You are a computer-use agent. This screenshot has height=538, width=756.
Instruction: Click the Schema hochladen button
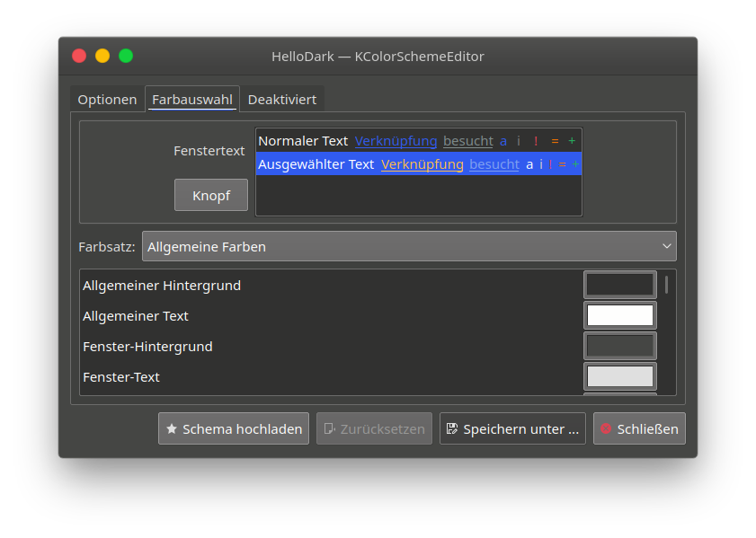click(x=234, y=428)
